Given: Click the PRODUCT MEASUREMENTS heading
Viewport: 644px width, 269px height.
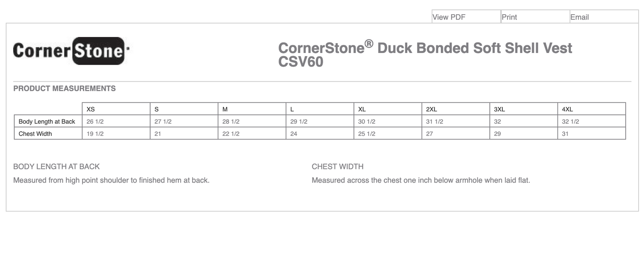Looking at the screenshot, I should click(x=65, y=88).
